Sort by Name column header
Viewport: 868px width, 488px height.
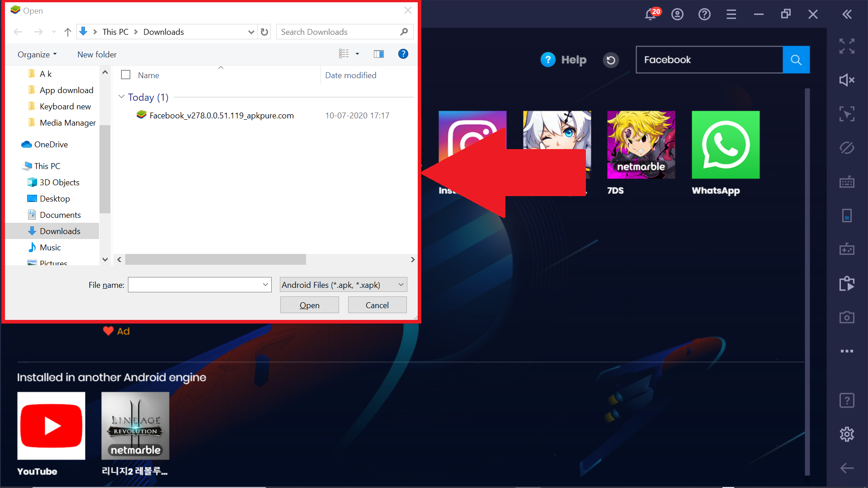[x=148, y=75]
